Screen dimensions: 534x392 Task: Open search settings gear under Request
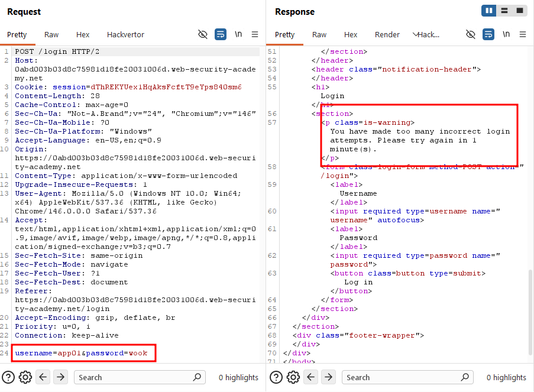pyautogui.click(x=25, y=377)
